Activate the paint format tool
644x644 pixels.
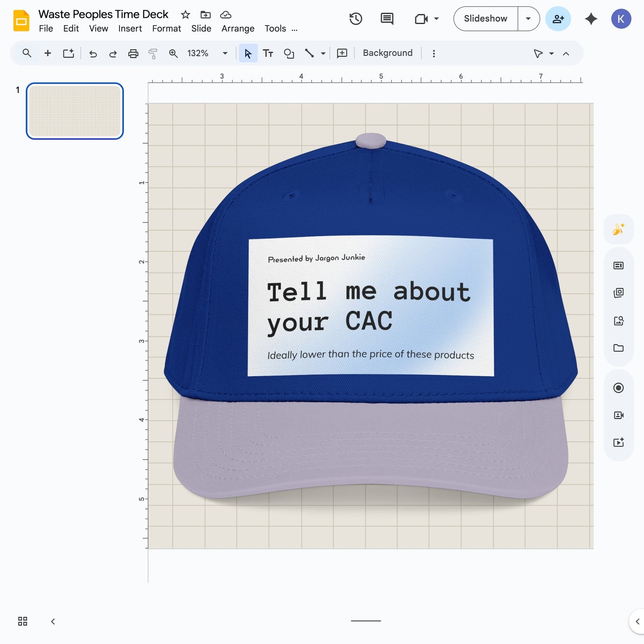click(x=153, y=53)
